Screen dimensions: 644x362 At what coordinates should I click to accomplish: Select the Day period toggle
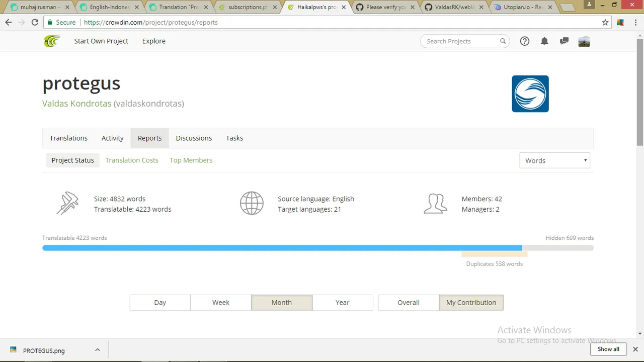(x=160, y=302)
